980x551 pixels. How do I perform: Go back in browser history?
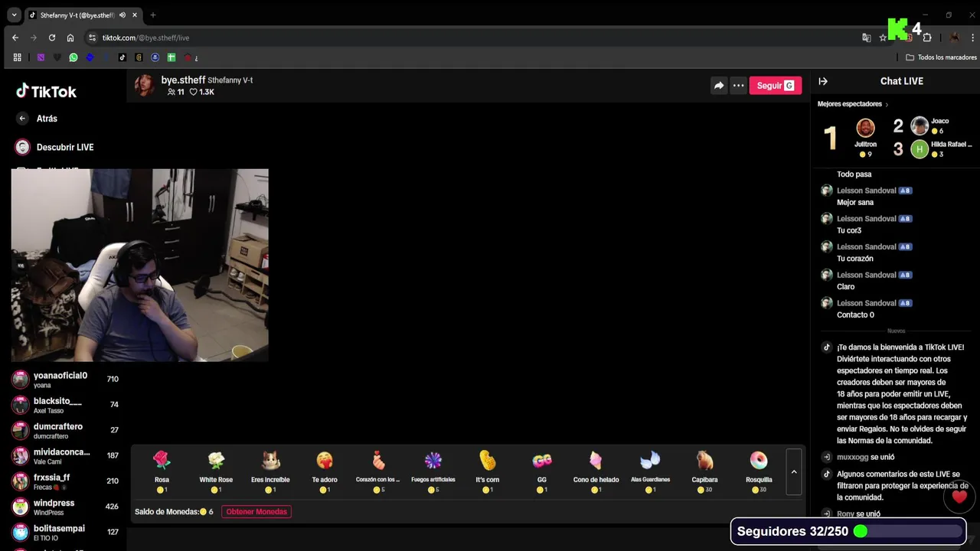tap(15, 37)
